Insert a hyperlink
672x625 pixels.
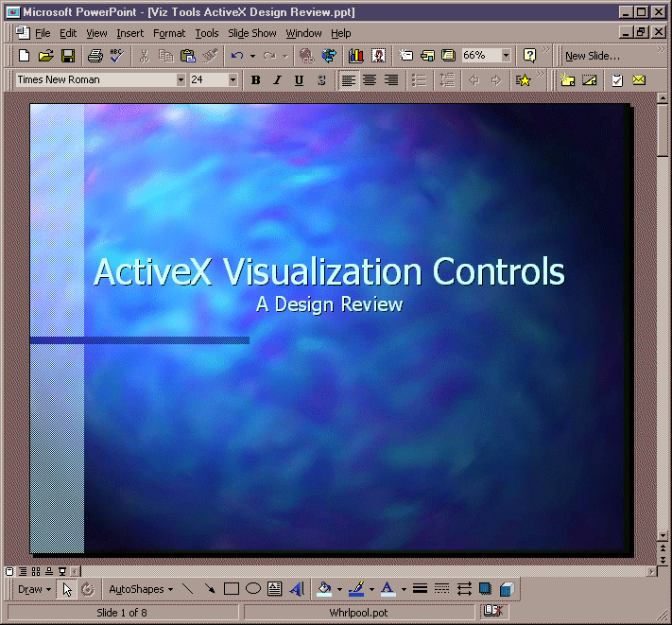[x=307, y=55]
